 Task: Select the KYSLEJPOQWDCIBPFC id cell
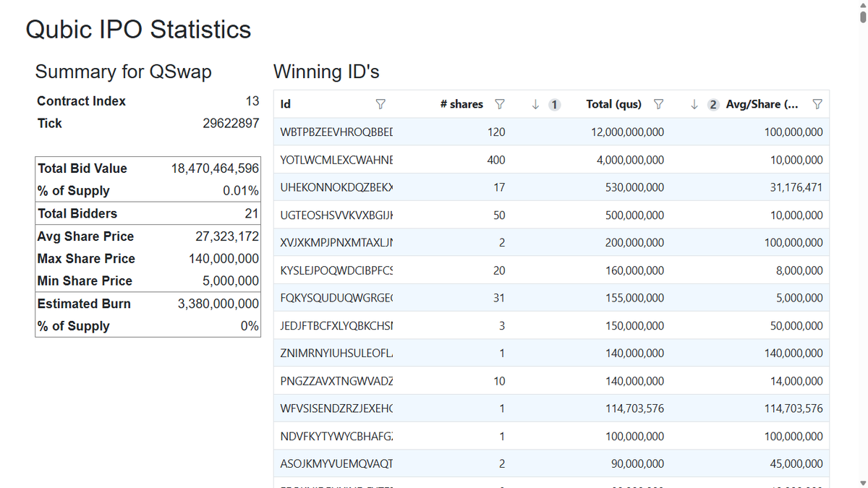[x=336, y=270]
